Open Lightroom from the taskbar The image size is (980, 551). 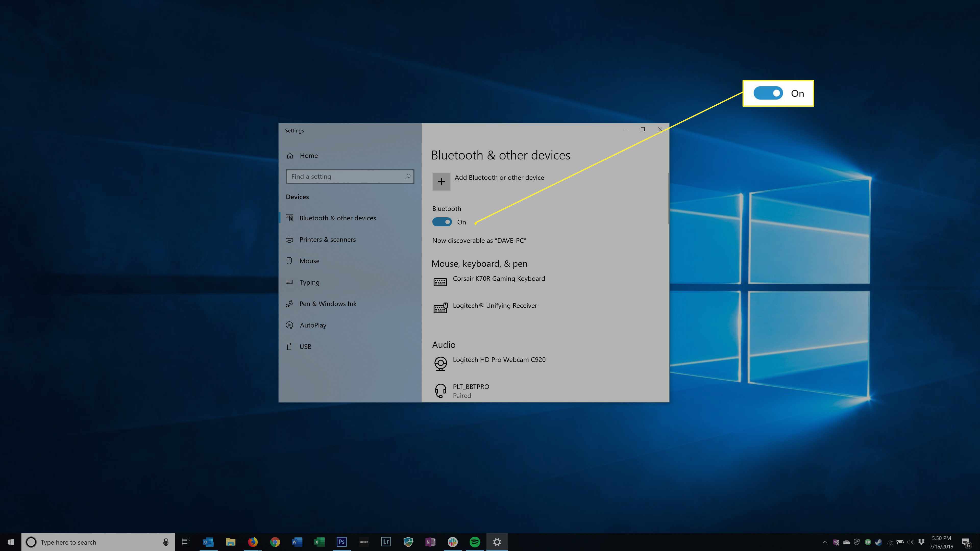[386, 542]
